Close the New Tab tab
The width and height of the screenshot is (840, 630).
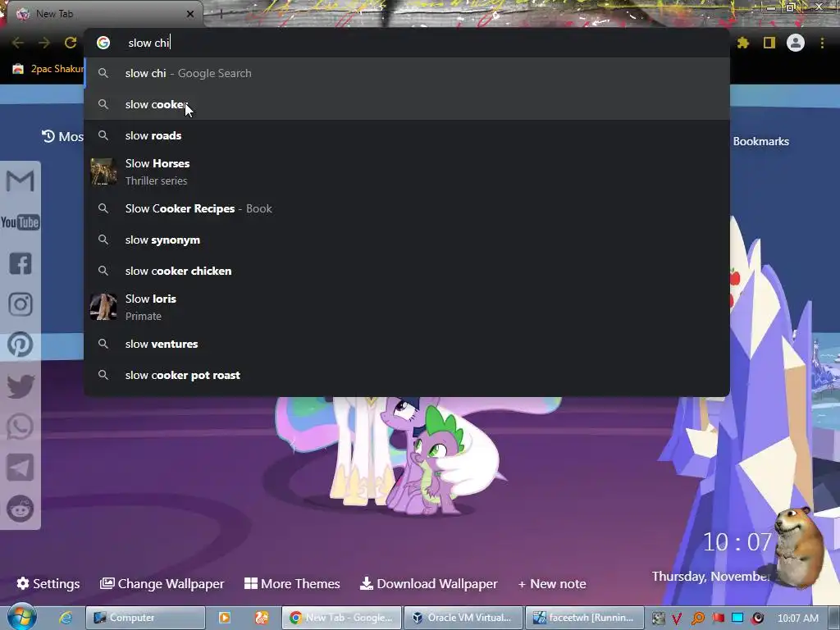click(x=190, y=14)
